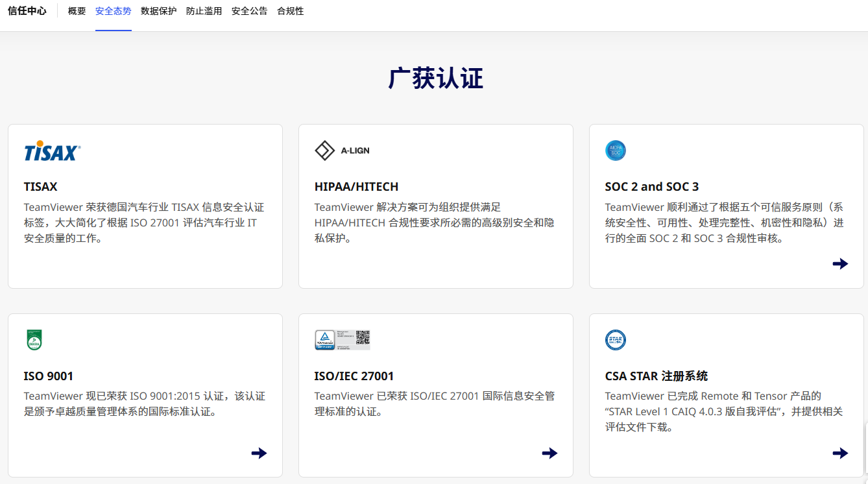
Task: Select the 安全态势 tab
Action: (114, 11)
